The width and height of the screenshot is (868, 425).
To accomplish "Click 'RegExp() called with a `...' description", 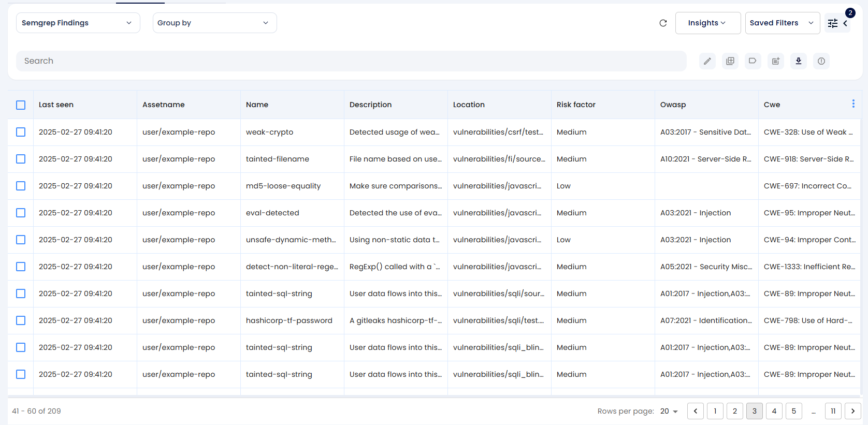I will click(x=395, y=267).
